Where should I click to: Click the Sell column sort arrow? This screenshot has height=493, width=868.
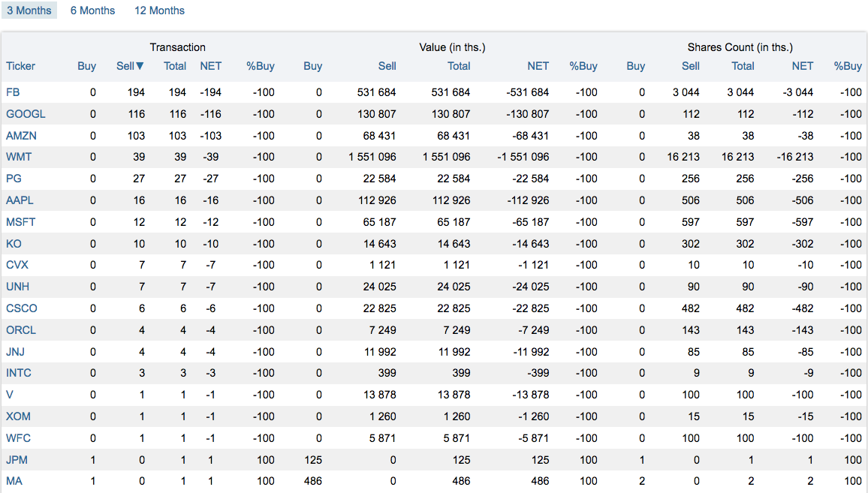[x=140, y=66]
